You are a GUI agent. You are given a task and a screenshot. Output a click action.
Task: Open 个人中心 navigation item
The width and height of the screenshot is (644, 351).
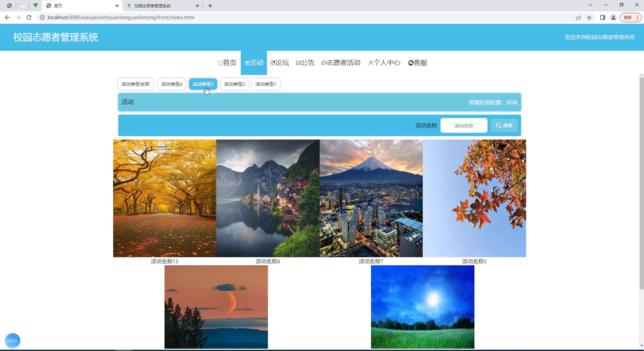pos(384,63)
